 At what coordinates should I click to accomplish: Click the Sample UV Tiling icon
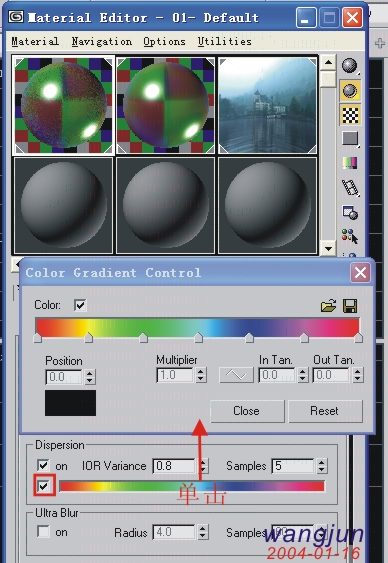(x=350, y=139)
